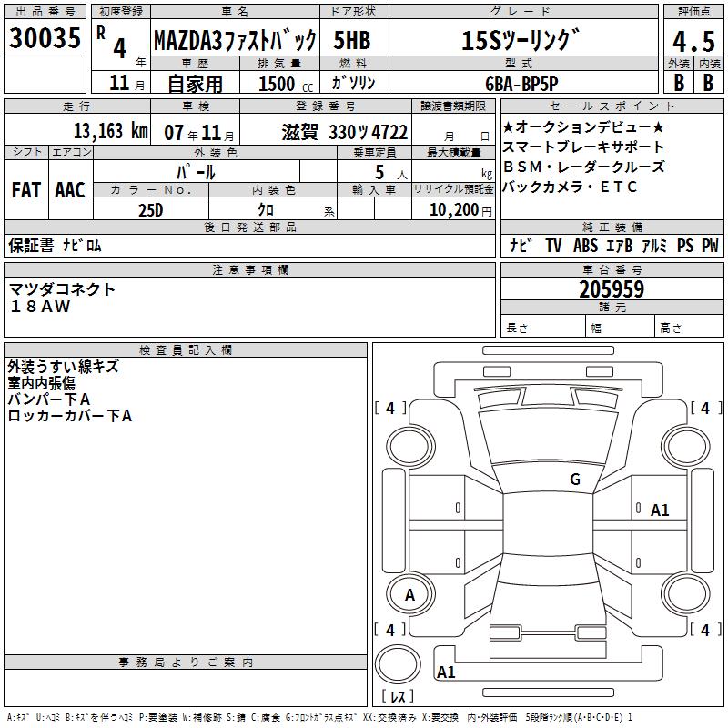Viewport: 728px width, 728px height.
Task: Click A mark on rear left wheel
Action: 409,594
